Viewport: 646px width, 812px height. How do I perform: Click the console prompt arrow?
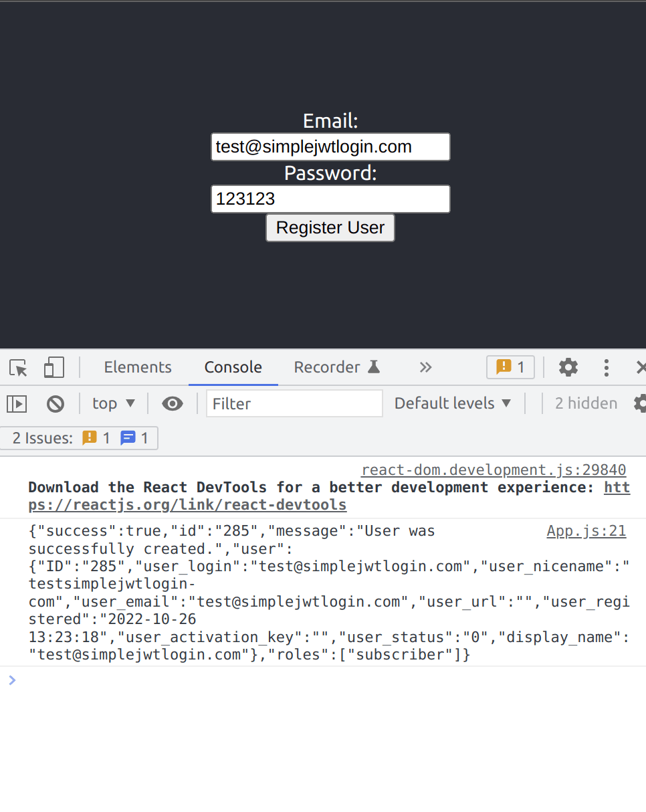(11, 680)
